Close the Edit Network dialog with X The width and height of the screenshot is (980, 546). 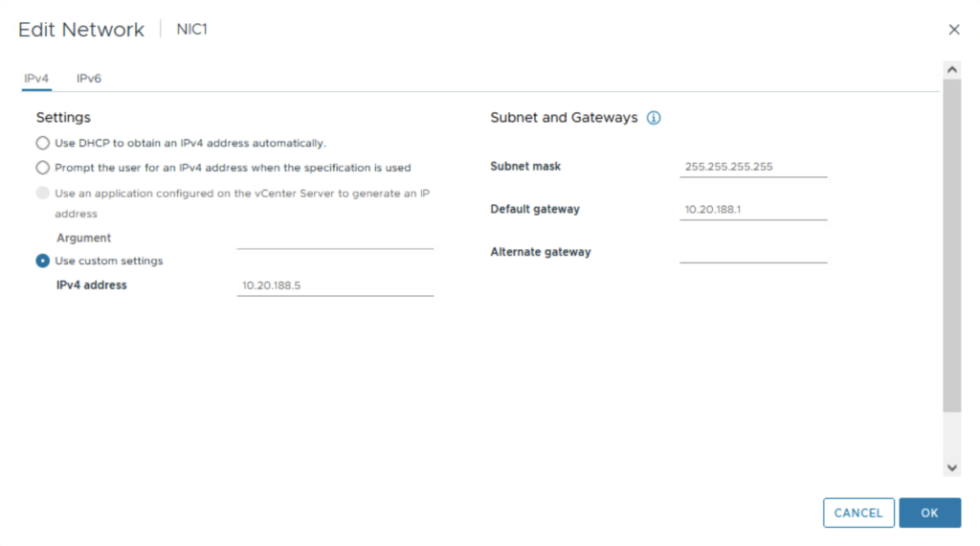pyautogui.click(x=953, y=30)
